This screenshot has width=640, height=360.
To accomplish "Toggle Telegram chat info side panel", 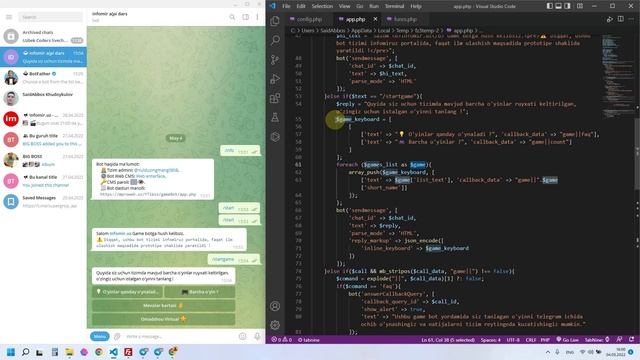I will click(246, 17).
